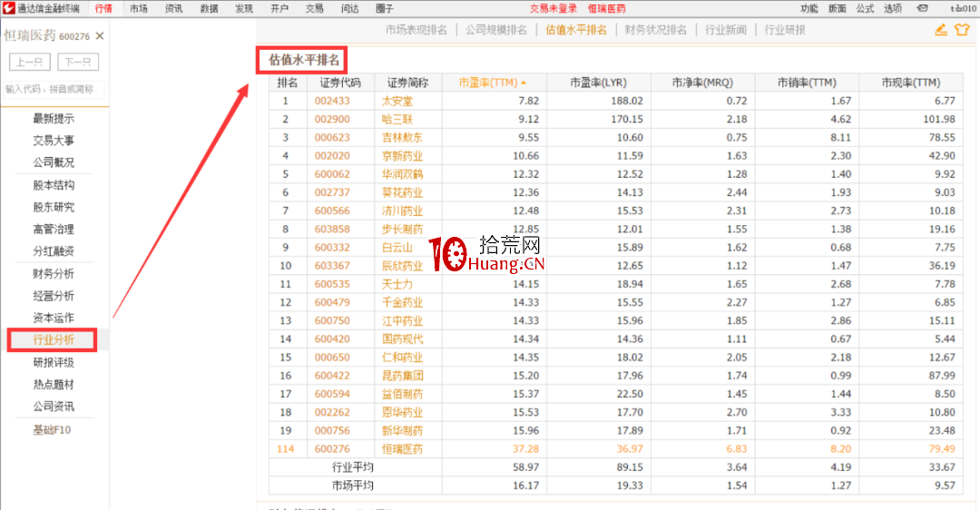The height and width of the screenshot is (510, 980).
Task: Click 恒瑞医药 in the title bar
Action: [606, 8]
